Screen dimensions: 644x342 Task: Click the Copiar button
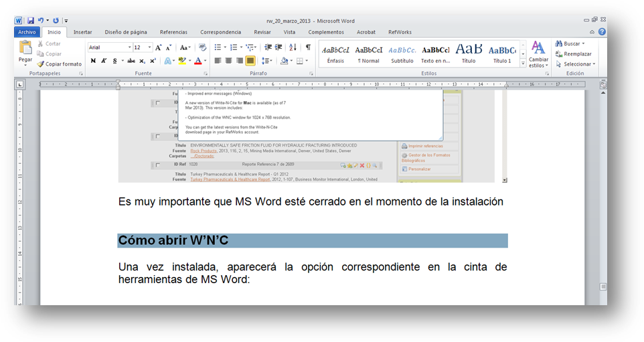click(49, 54)
